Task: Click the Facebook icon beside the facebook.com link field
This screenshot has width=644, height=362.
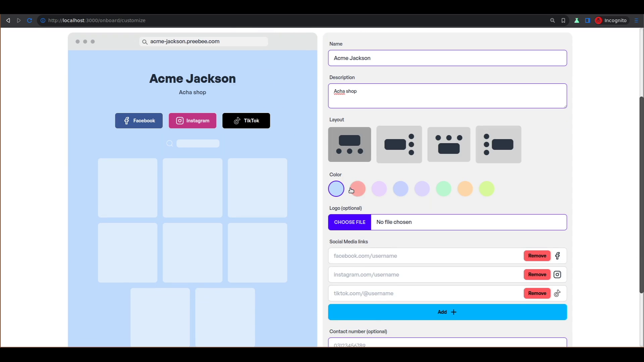Action: 557,256
